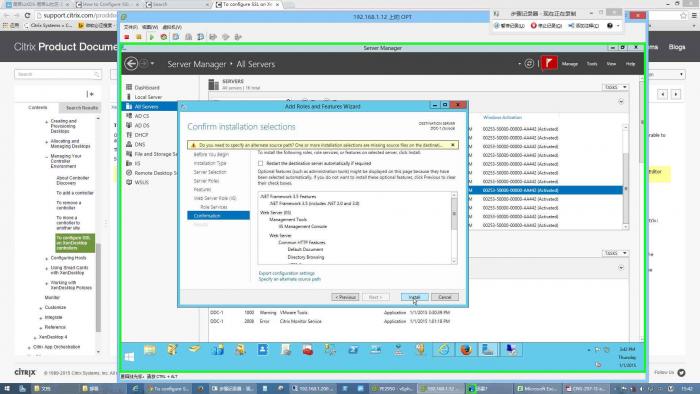Click the red toolbox icon in remote taskbar
Screen dimensions: 700x394
308,350
